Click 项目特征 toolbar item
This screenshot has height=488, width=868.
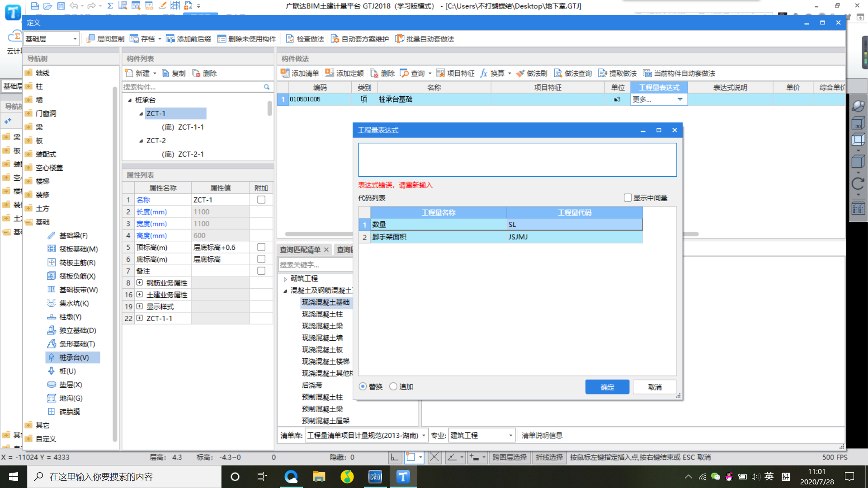pyautogui.click(x=455, y=73)
